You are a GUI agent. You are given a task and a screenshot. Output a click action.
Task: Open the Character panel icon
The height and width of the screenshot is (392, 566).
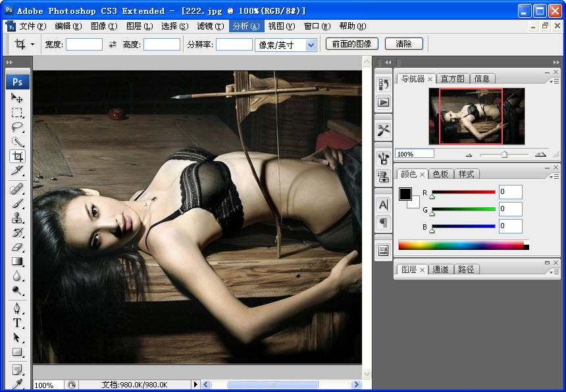pos(383,205)
